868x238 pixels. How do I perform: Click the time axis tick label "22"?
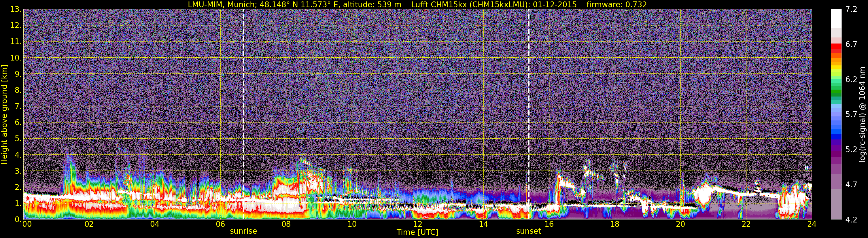[746, 224]
